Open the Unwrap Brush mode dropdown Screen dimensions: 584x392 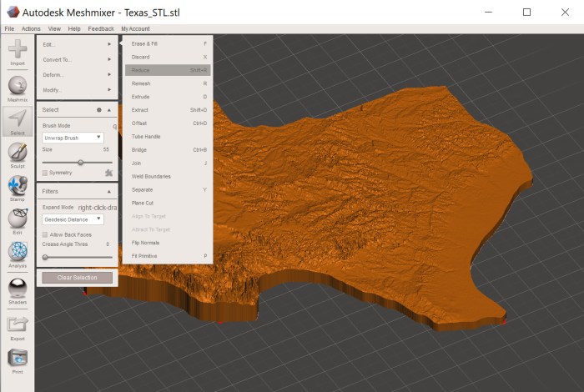click(x=73, y=138)
